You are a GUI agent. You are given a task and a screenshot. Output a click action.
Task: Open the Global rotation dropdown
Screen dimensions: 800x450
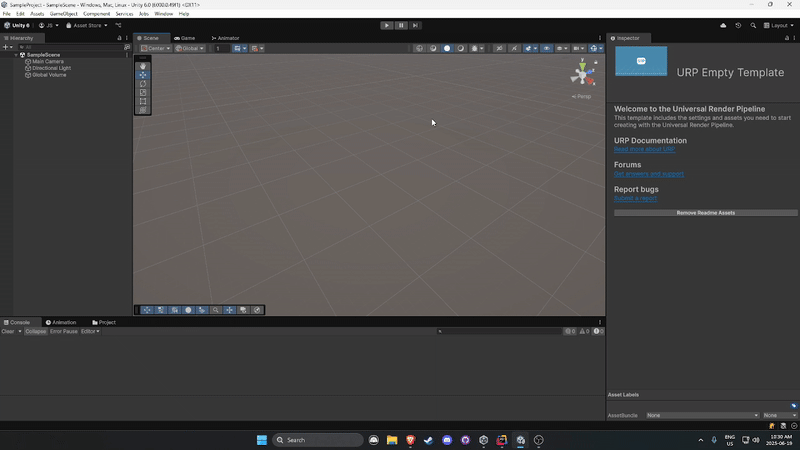[190, 48]
